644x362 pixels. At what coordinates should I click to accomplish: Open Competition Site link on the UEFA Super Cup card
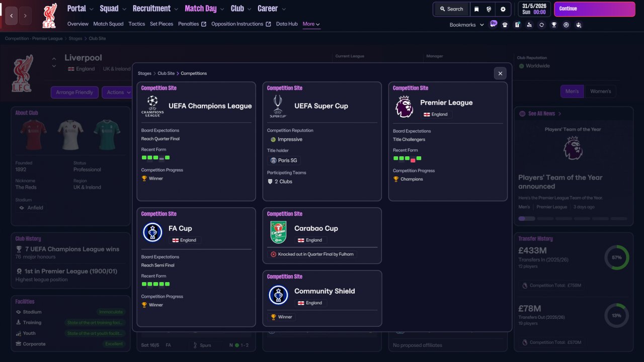click(285, 88)
